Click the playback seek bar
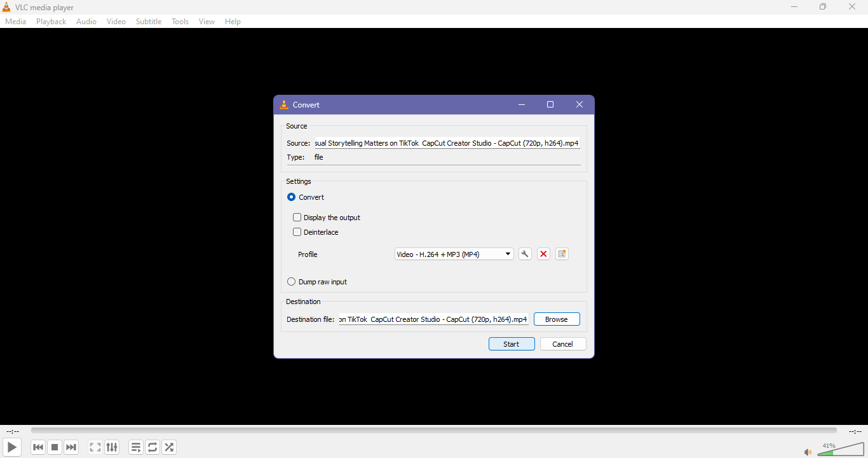 coord(434,431)
